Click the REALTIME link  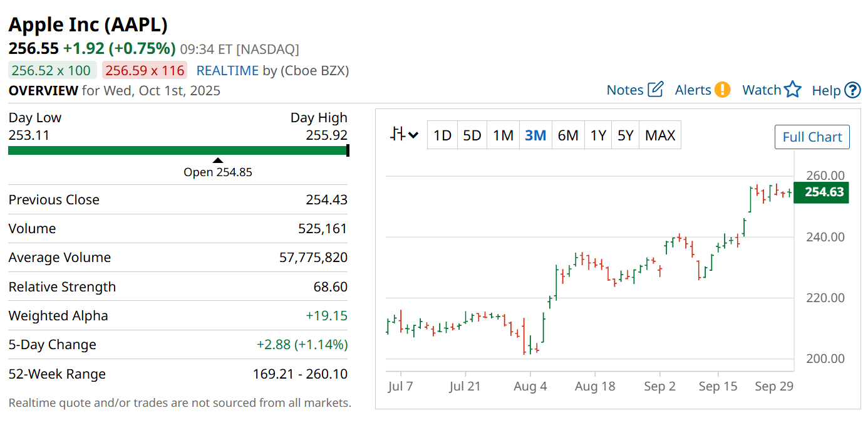227,70
